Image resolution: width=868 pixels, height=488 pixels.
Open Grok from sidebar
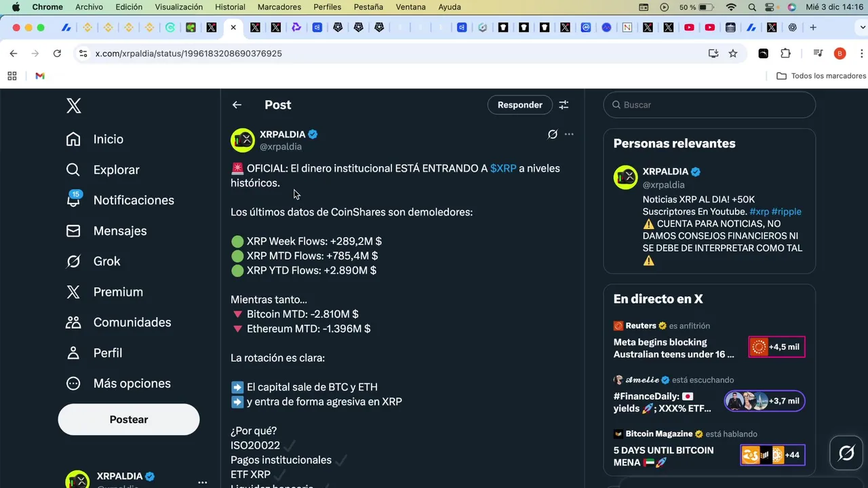(x=93, y=261)
